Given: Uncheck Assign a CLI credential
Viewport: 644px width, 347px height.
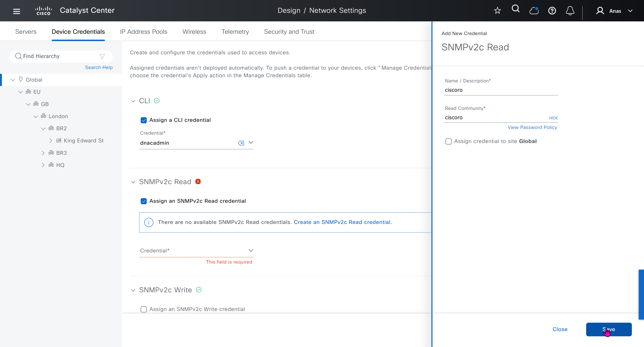Looking at the screenshot, I should 144,120.
